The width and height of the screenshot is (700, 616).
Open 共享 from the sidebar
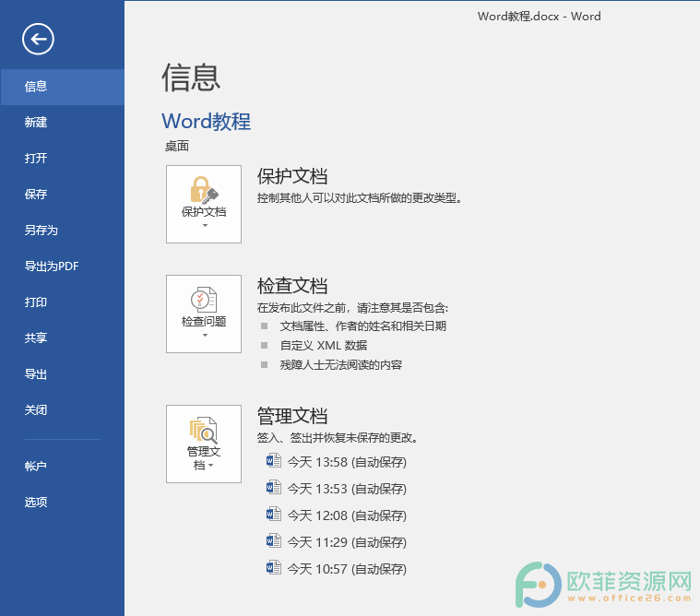click(63, 338)
